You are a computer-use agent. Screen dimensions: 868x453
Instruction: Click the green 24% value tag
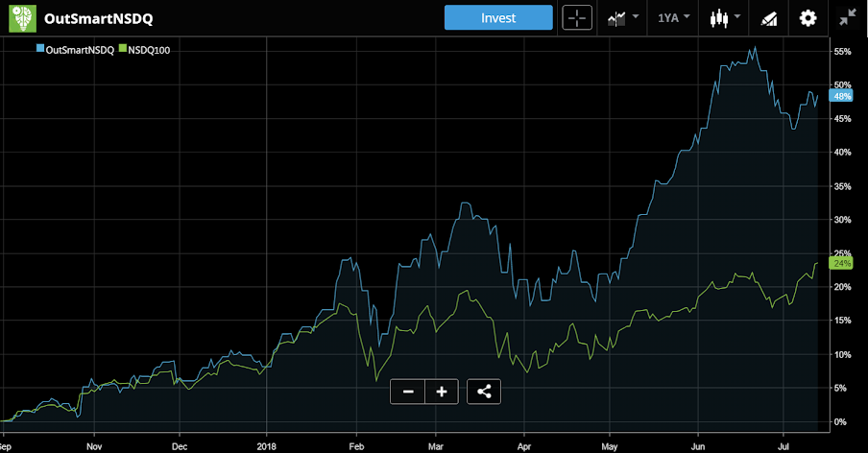(x=841, y=263)
